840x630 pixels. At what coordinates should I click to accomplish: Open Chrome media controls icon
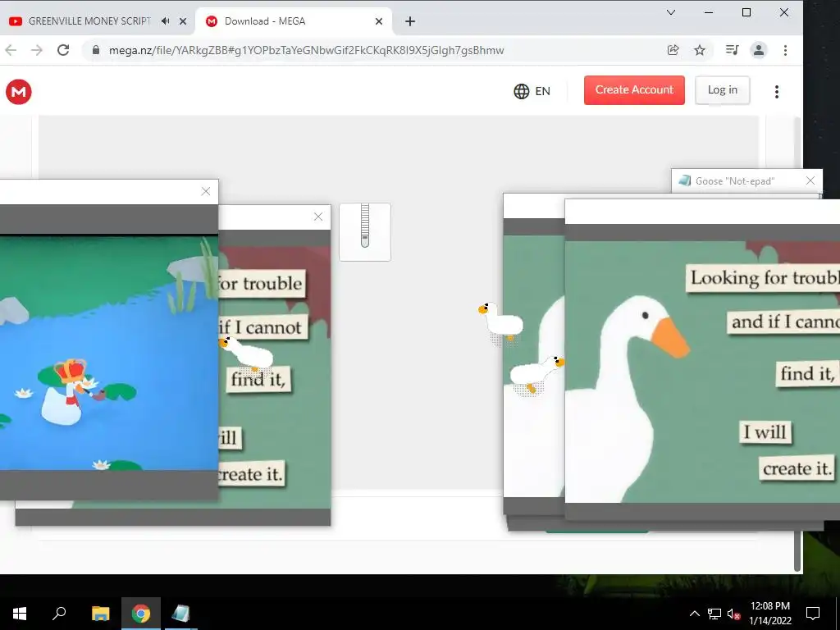732,50
